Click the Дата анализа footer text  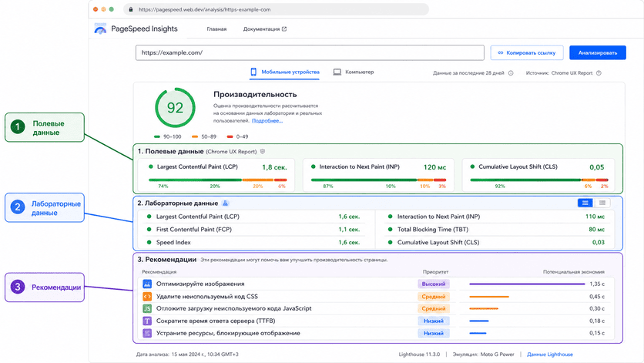tap(187, 355)
